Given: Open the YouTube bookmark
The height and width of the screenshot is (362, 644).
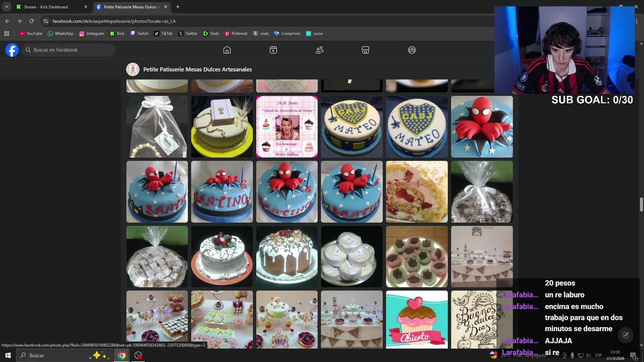Looking at the screenshot, I should [31, 34].
